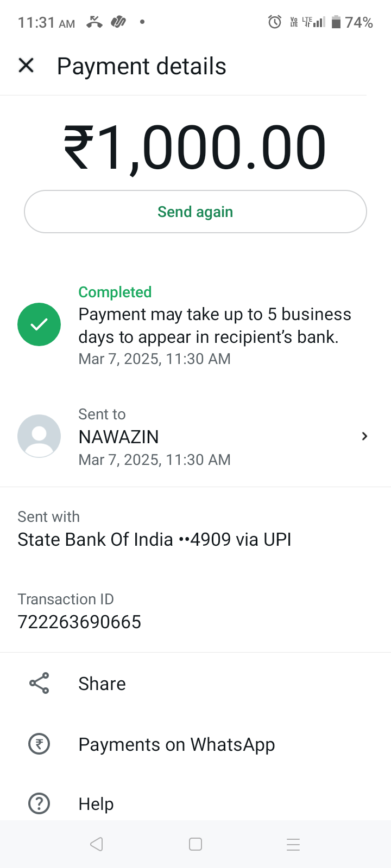The height and width of the screenshot is (868, 391).
Task: Tap the green completed checkmark icon
Action: coord(39,324)
